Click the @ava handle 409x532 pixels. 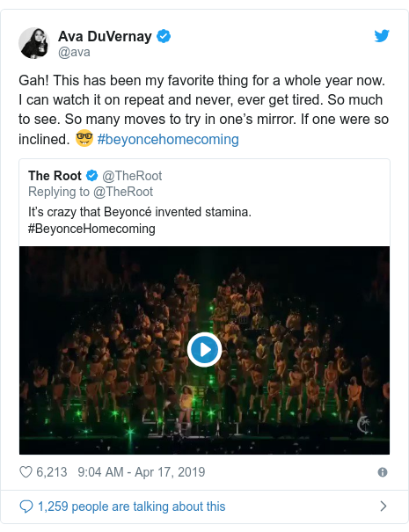pyautogui.click(x=74, y=52)
